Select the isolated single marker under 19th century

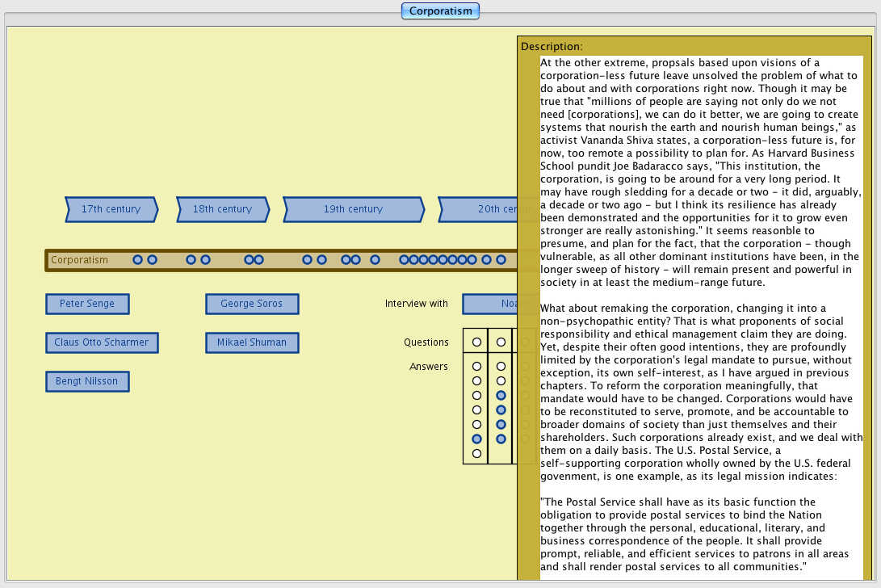375,260
